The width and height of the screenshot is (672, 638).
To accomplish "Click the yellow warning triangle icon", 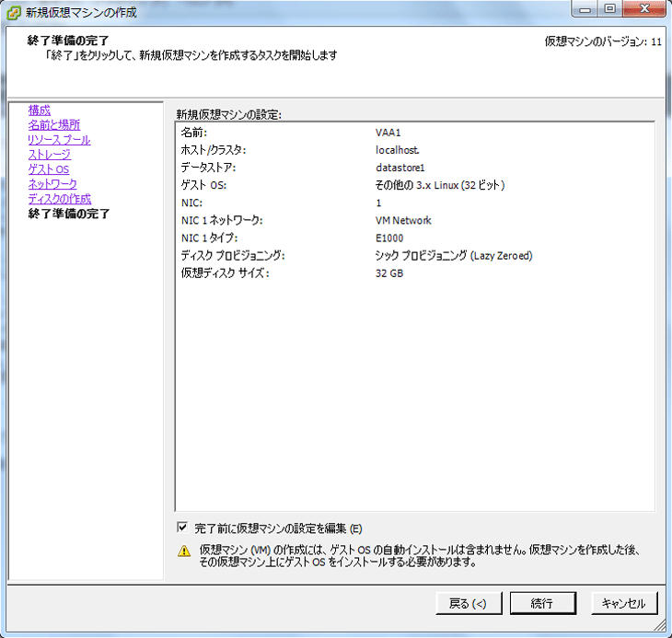I will coord(184,551).
